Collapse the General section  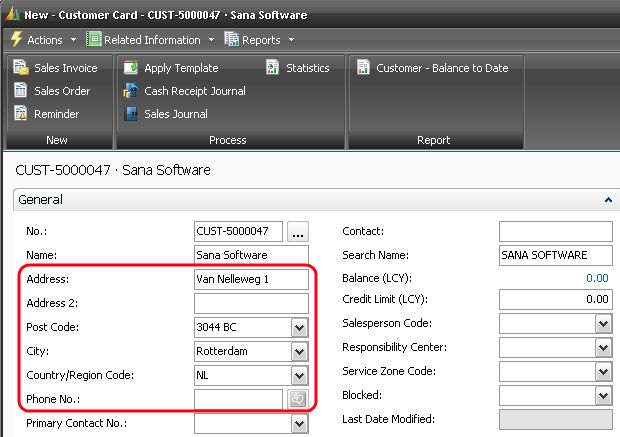point(608,200)
